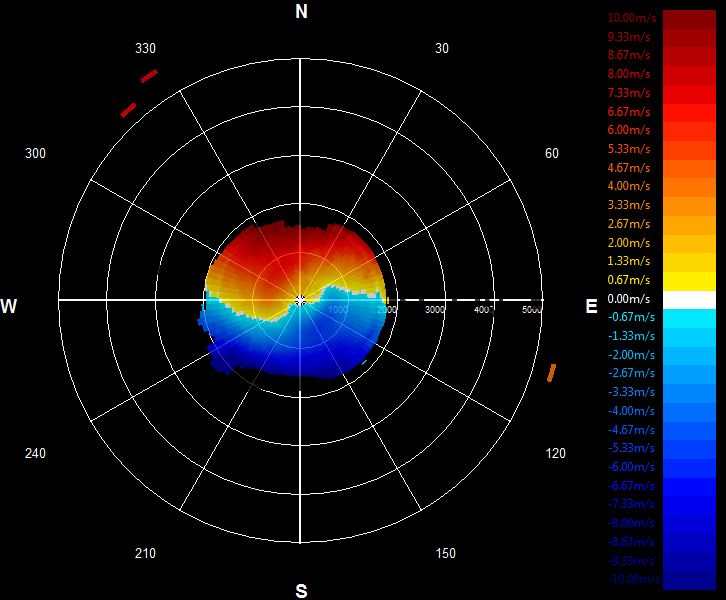Select the 300 degree azimuth label

click(35, 153)
